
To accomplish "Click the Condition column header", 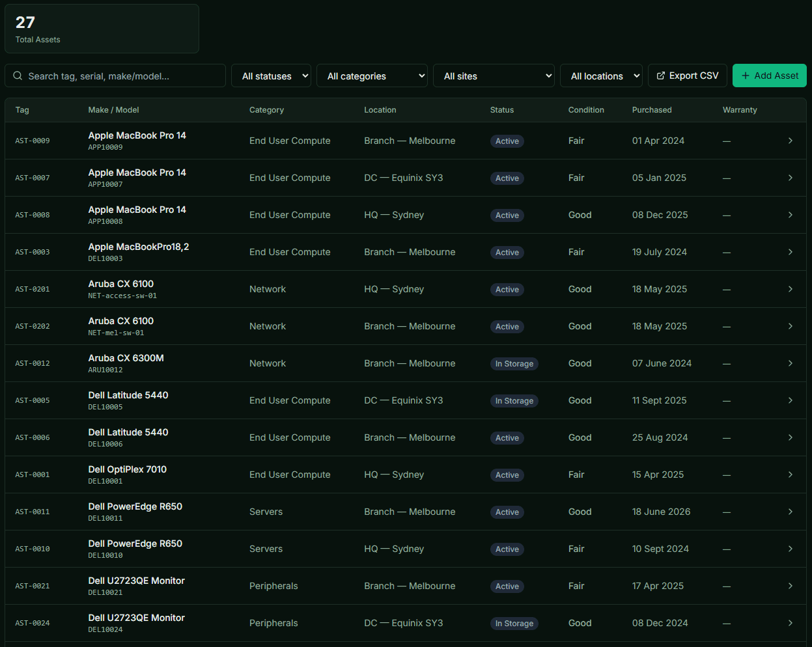I will 586,110.
